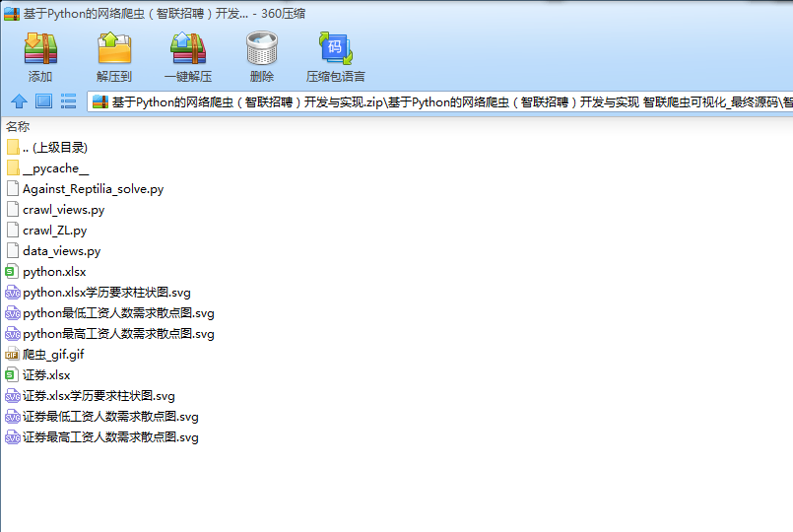This screenshot has height=532, width=793.
Task: Select the __pycache__ folder icon
Action: pos(13,167)
